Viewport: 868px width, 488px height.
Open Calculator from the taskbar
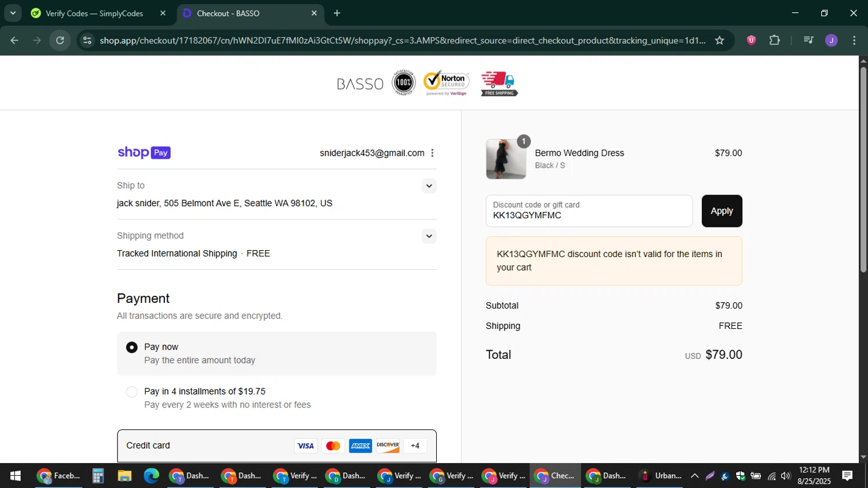point(98,476)
